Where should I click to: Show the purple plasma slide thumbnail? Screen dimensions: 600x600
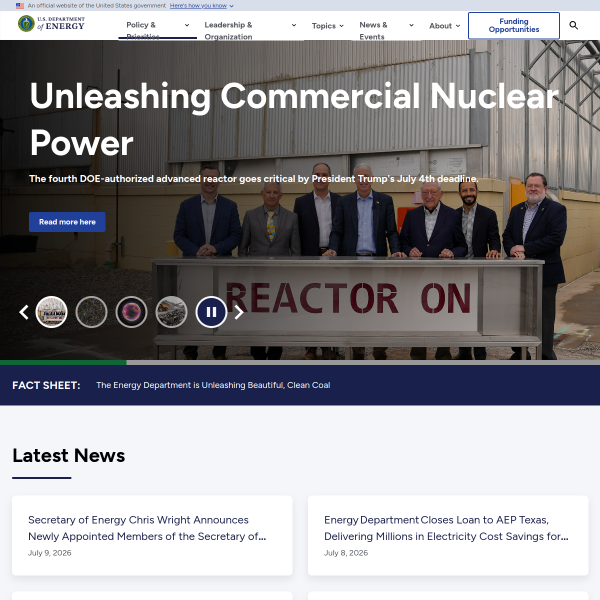pos(131,312)
